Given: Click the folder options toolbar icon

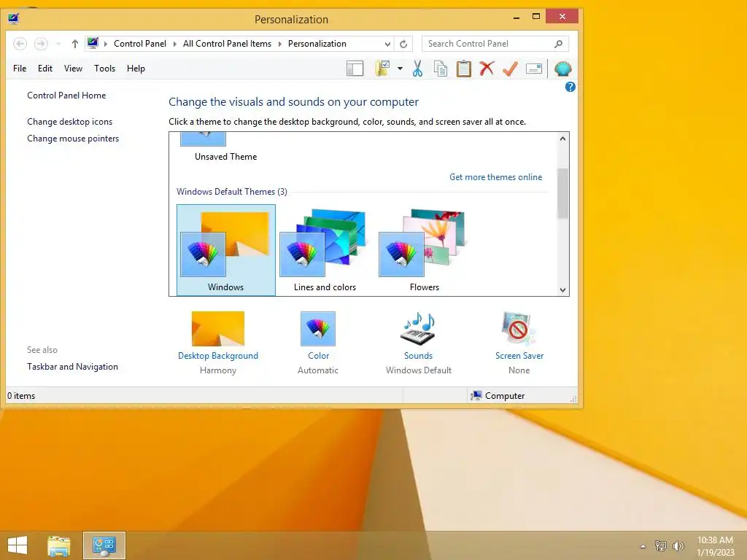Looking at the screenshot, I should 382,69.
